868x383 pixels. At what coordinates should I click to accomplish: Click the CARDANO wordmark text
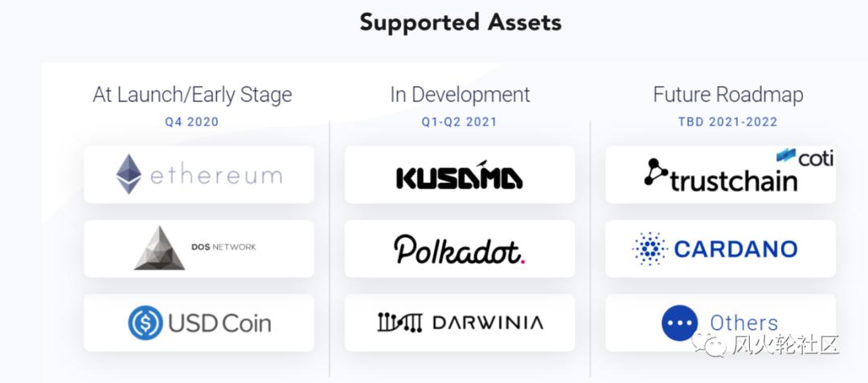tap(735, 249)
